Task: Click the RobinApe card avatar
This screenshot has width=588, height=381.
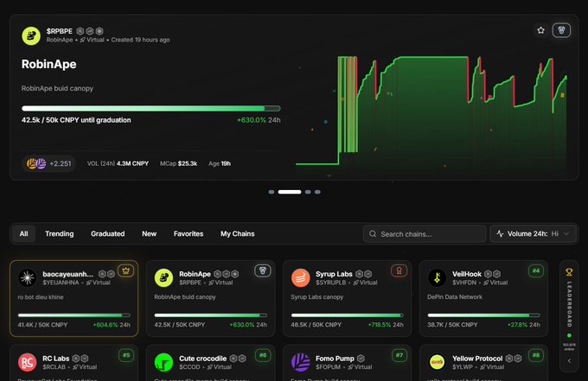Action: click(x=164, y=277)
